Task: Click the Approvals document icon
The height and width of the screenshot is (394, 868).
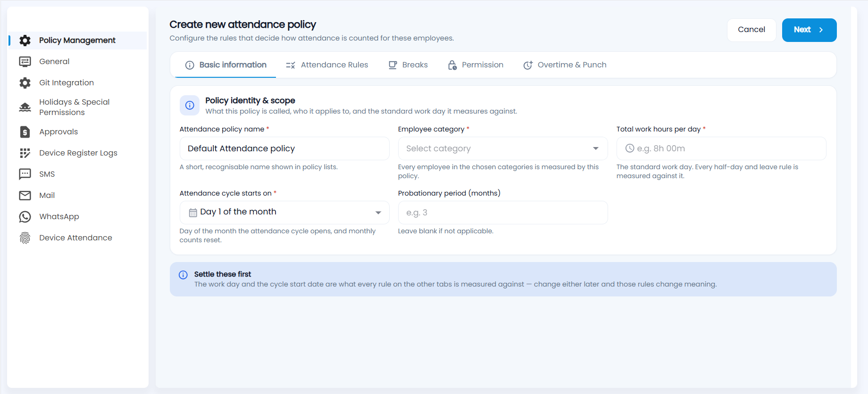Action: coord(25,132)
